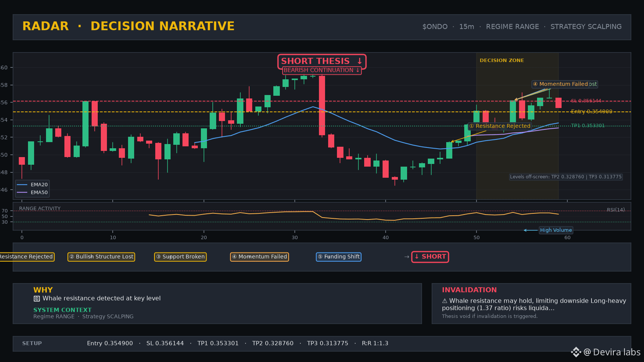This screenshot has height=362, width=644.
Task: Click the BEARISH CONTINUATION label
Action: tap(322, 70)
